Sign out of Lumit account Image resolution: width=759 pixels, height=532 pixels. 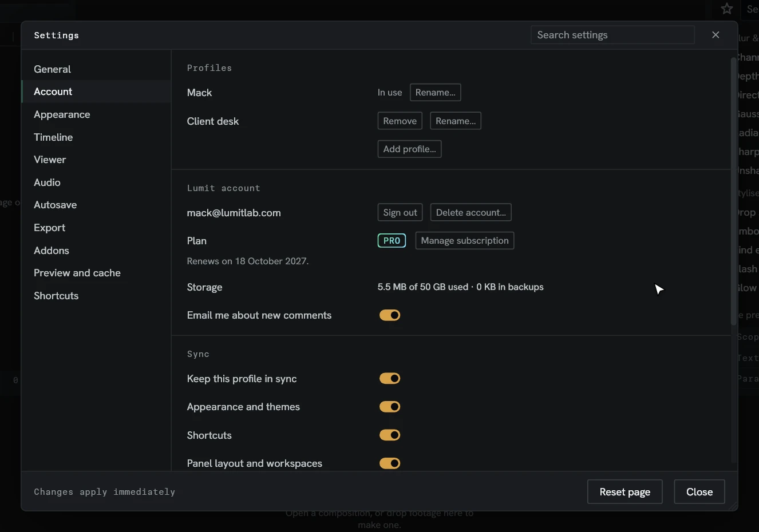tap(400, 212)
